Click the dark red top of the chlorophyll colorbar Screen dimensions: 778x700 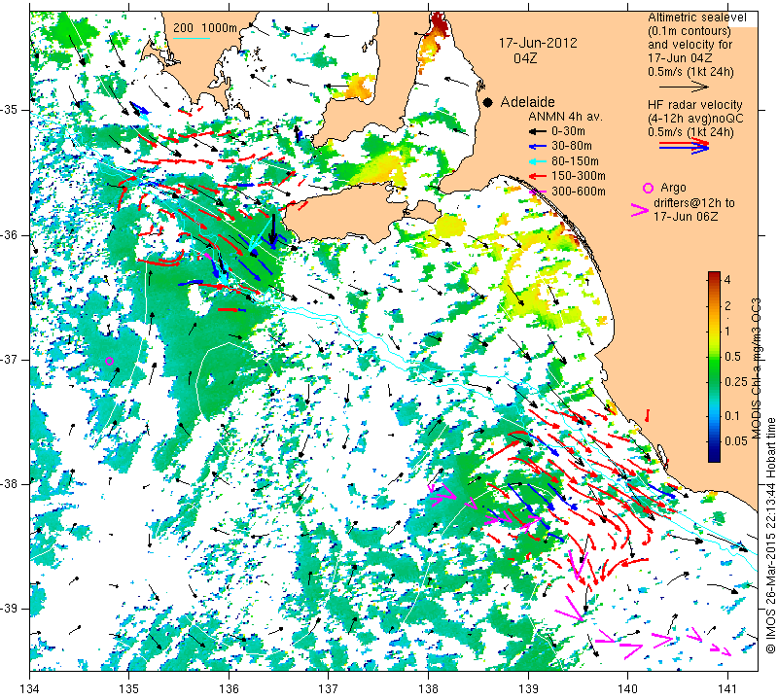[x=714, y=275]
